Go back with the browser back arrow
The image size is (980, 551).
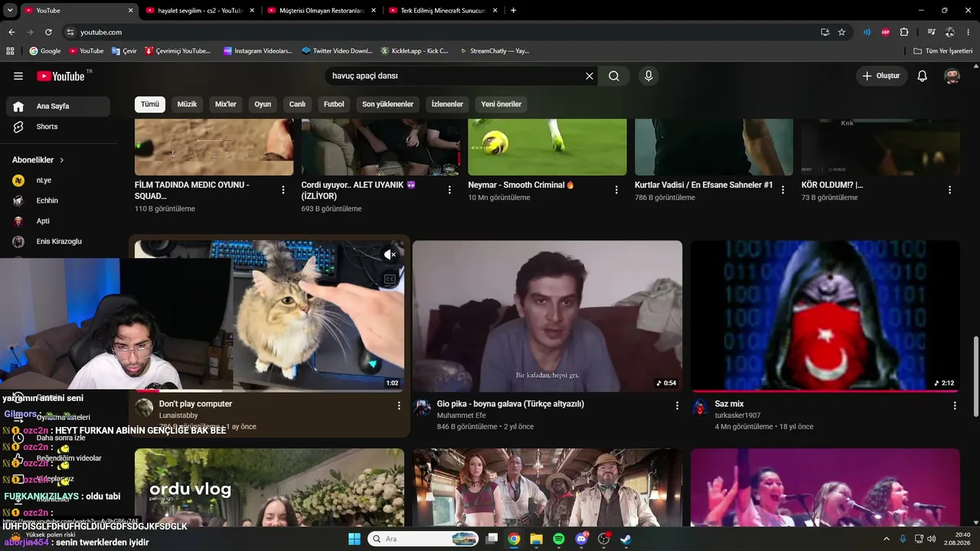[11, 32]
